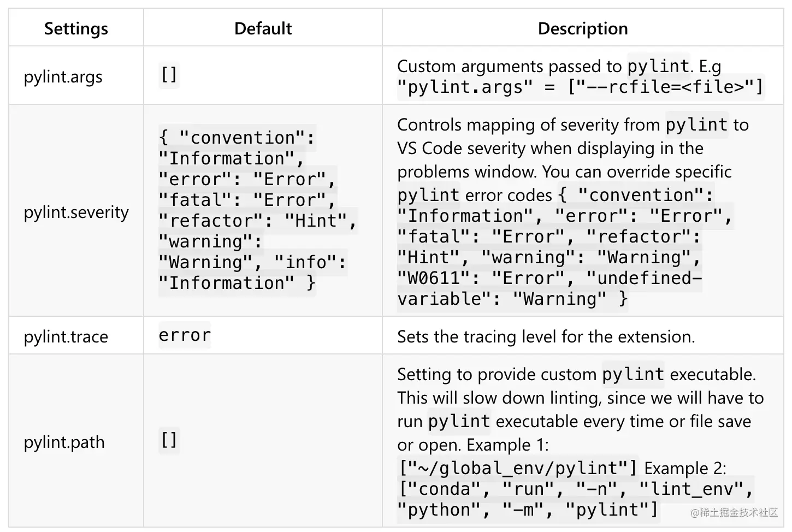Select the pylint.trace setting name

point(66,336)
